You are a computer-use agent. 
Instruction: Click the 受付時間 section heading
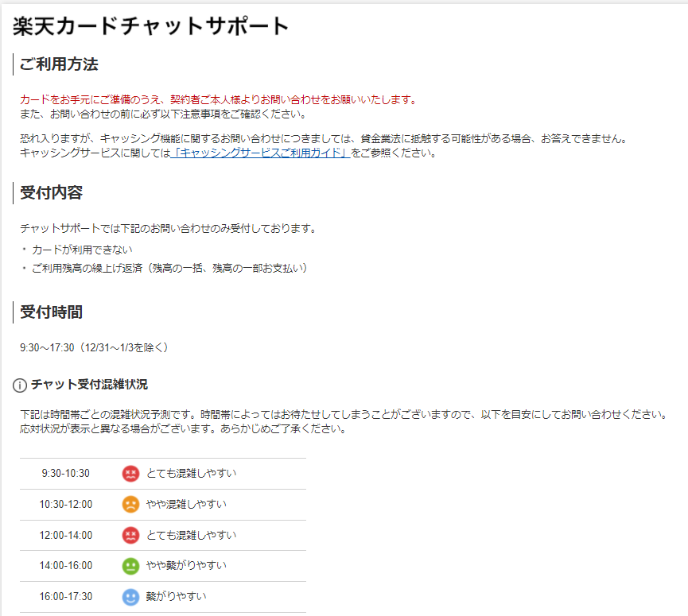tap(52, 312)
